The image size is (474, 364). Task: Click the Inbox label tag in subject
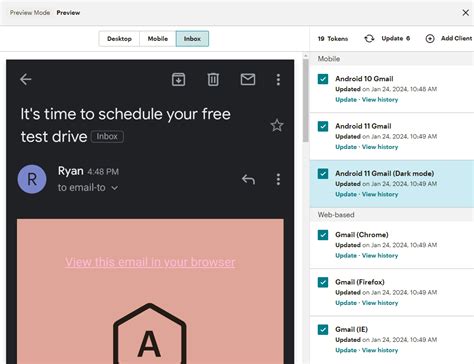[x=107, y=137]
